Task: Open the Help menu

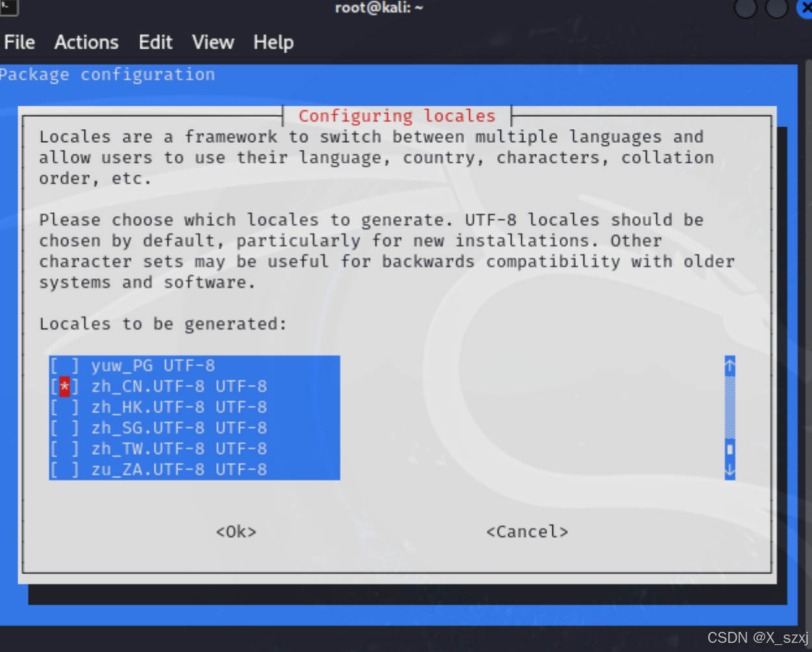Action: click(x=273, y=42)
